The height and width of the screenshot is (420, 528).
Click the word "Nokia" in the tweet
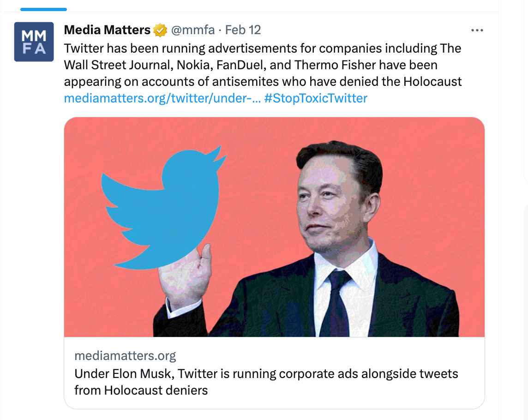[190, 65]
